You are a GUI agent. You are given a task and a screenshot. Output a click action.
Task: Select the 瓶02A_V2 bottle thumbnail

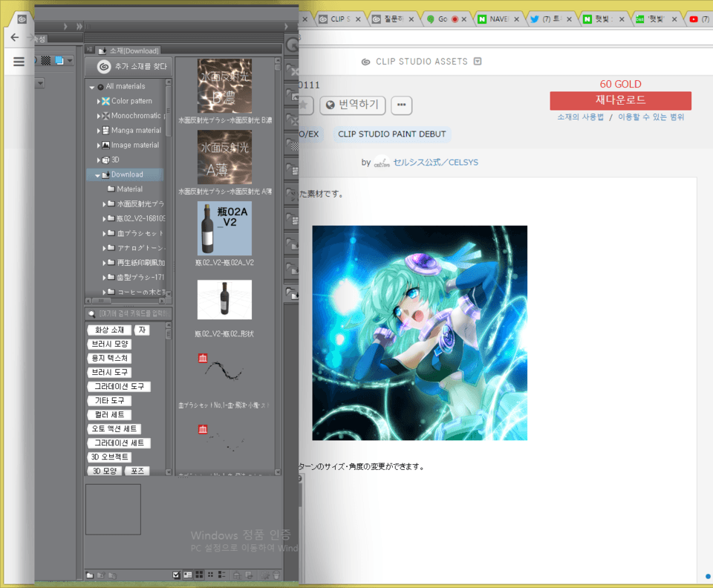(224, 228)
